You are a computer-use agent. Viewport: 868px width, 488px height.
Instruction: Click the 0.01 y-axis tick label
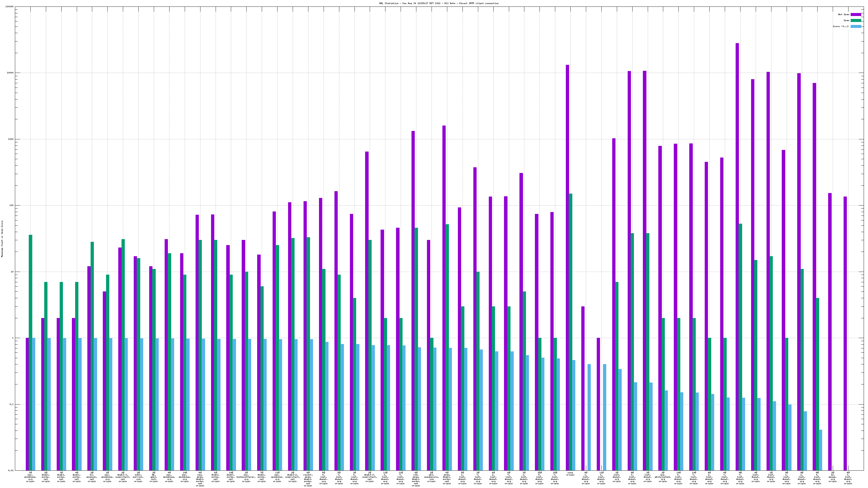[11, 470]
